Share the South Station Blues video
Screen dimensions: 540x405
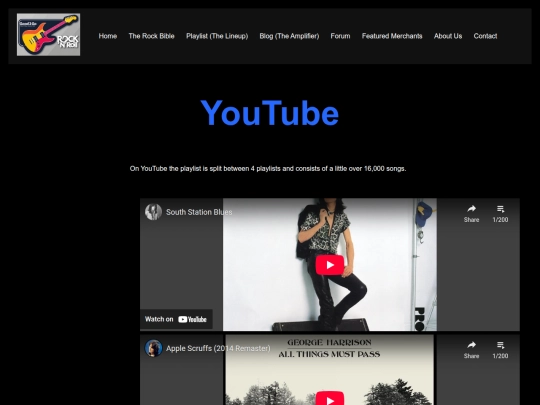coord(471,214)
